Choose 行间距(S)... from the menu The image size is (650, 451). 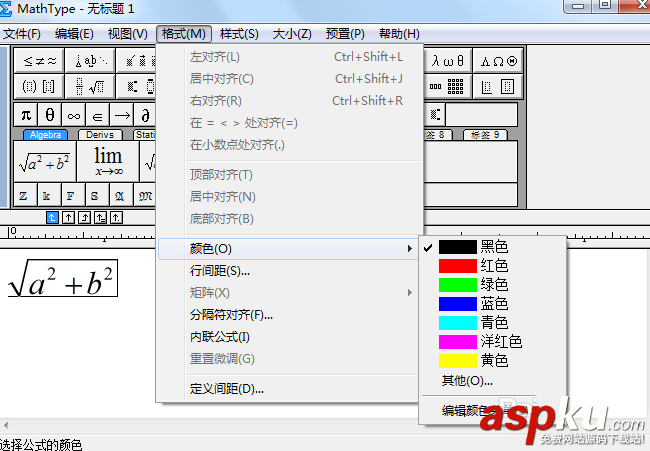tap(289, 271)
